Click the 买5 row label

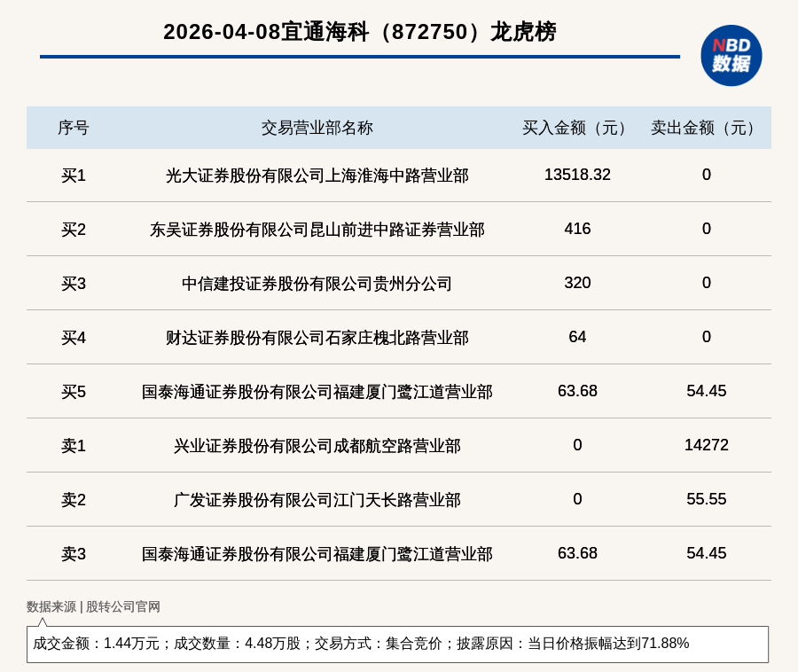[74, 392]
